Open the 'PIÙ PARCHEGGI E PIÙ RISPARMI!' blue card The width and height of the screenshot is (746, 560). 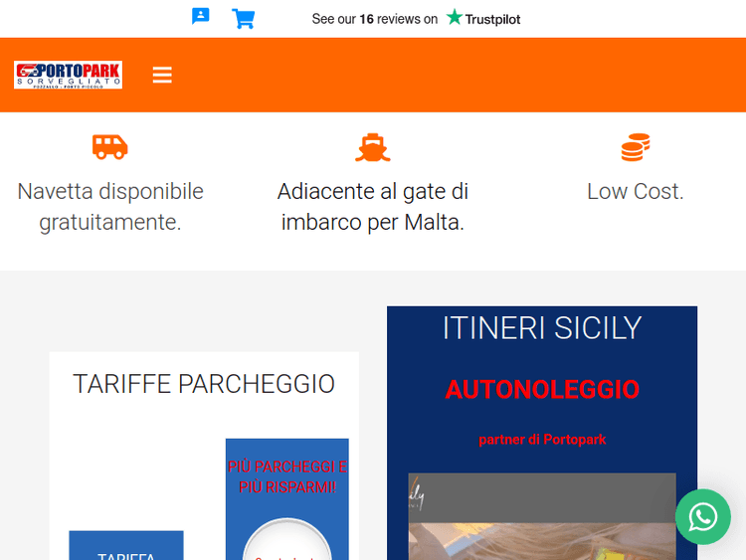coord(286,499)
